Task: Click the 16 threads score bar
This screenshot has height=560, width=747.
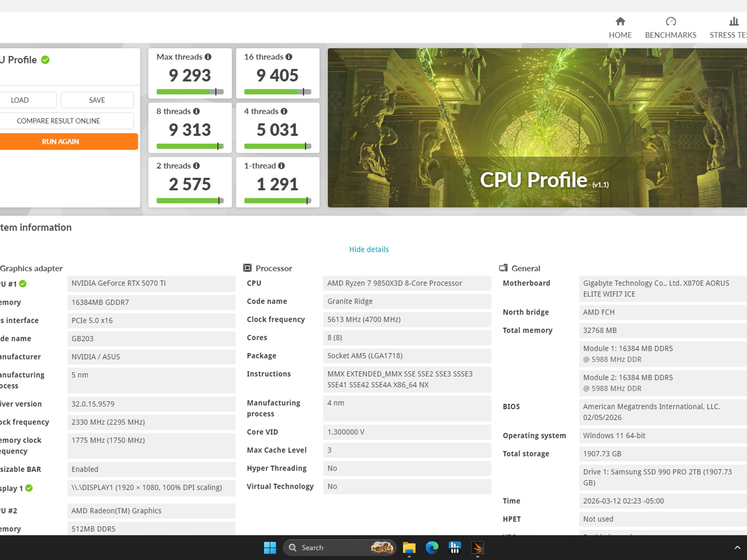Action: 278,92
